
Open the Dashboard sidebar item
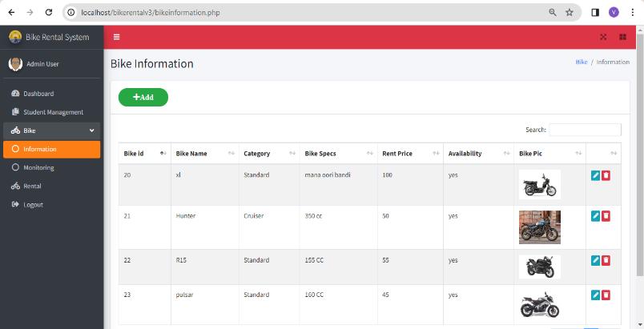[x=38, y=94]
